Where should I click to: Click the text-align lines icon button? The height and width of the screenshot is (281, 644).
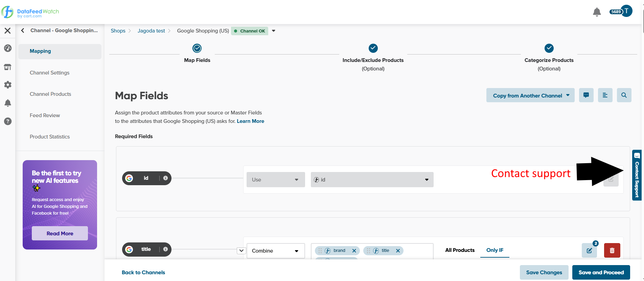[605, 95]
